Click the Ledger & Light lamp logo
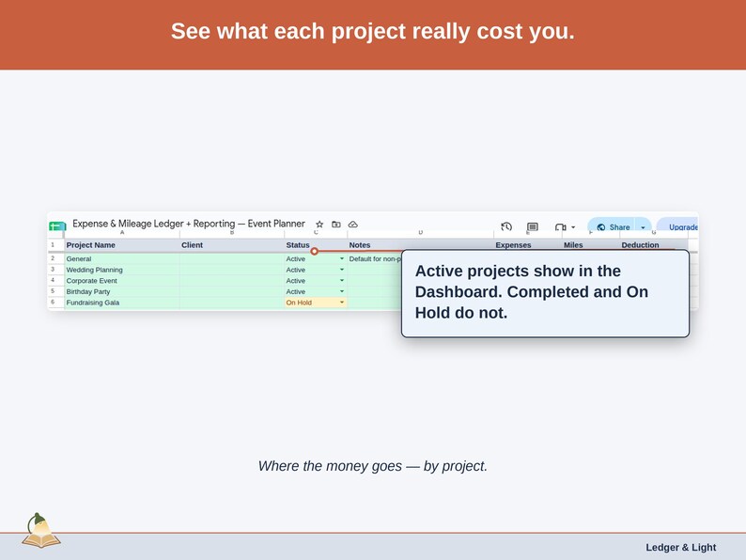 pos(41,530)
